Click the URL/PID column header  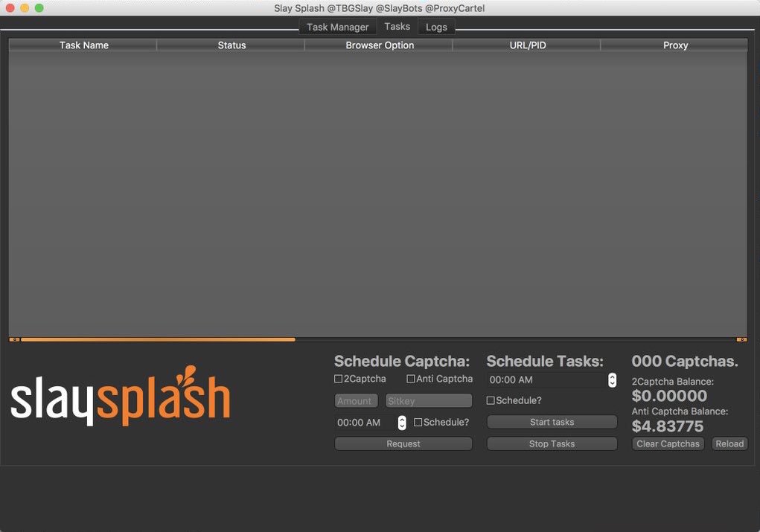(x=527, y=45)
